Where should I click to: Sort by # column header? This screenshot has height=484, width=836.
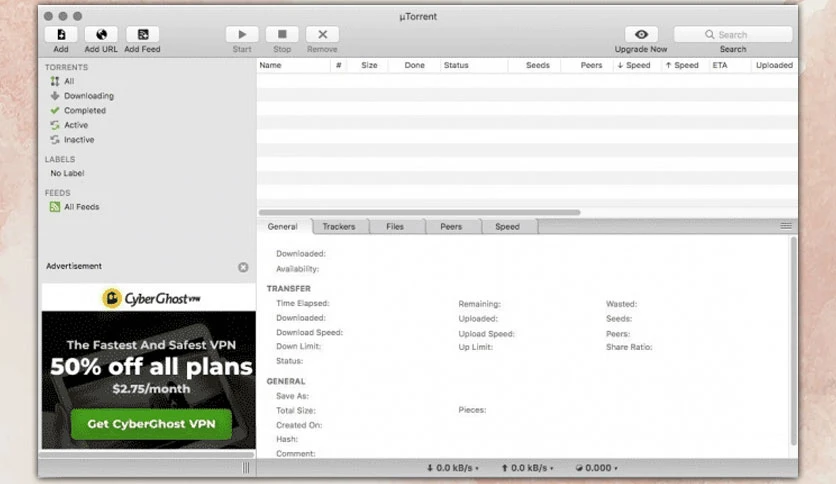(339, 65)
